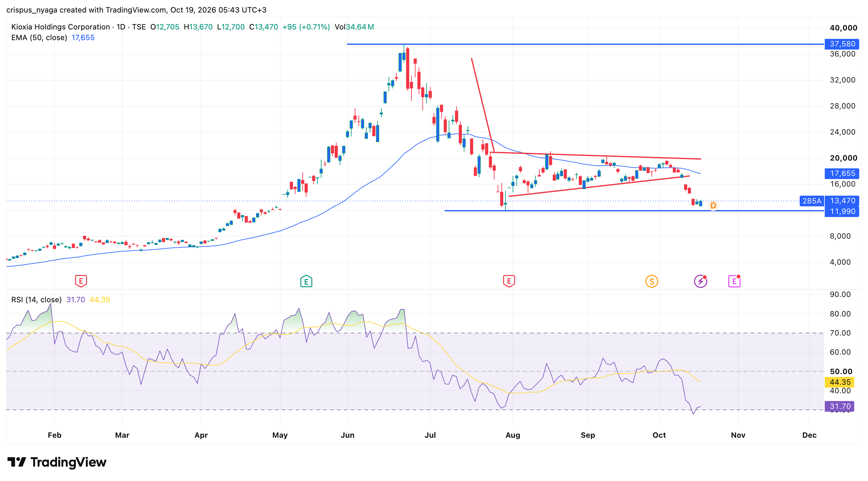
Task: Click the 40,000 price axis label
Action: [x=844, y=28]
